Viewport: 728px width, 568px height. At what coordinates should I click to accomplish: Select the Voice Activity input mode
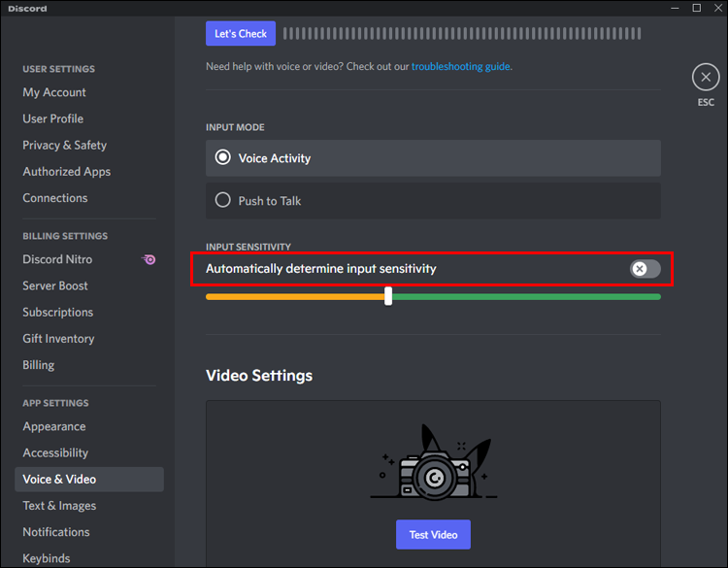point(433,158)
